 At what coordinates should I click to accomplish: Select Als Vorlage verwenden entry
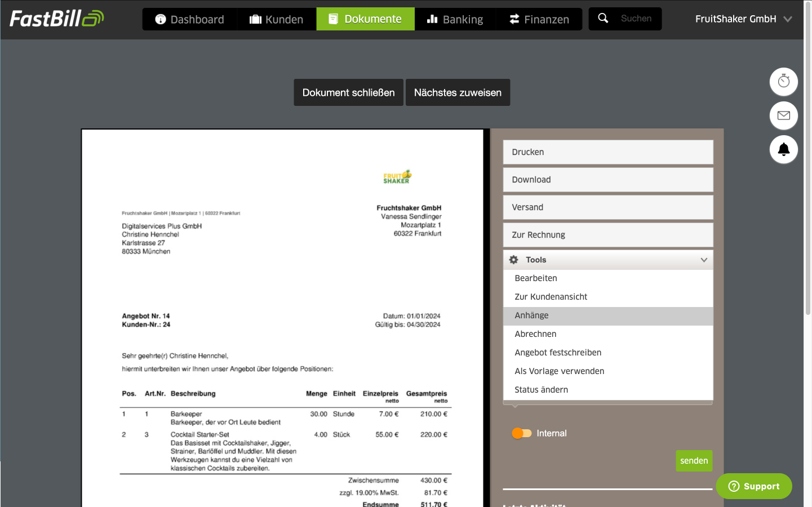608,371
